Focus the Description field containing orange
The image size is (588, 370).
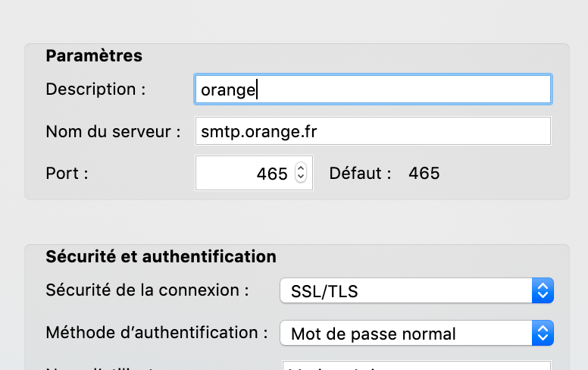click(x=372, y=89)
